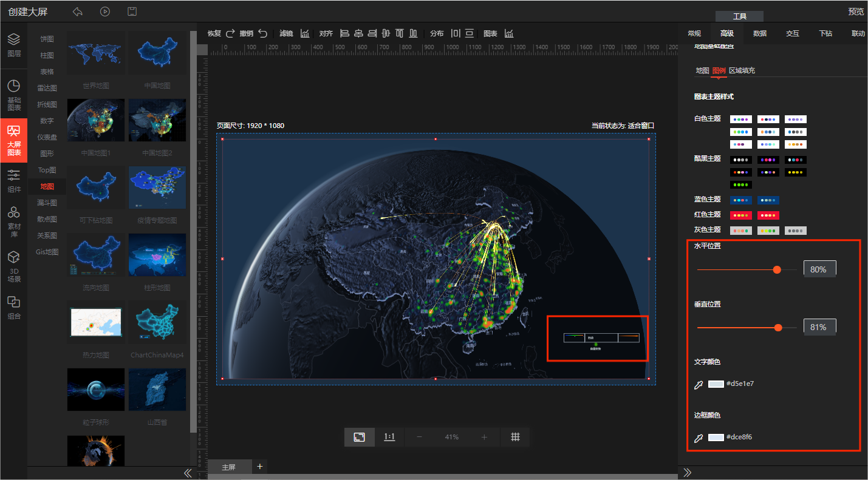Switch to the 联动 tab
This screenshot has height=480, width=868.
click(858, 33)
